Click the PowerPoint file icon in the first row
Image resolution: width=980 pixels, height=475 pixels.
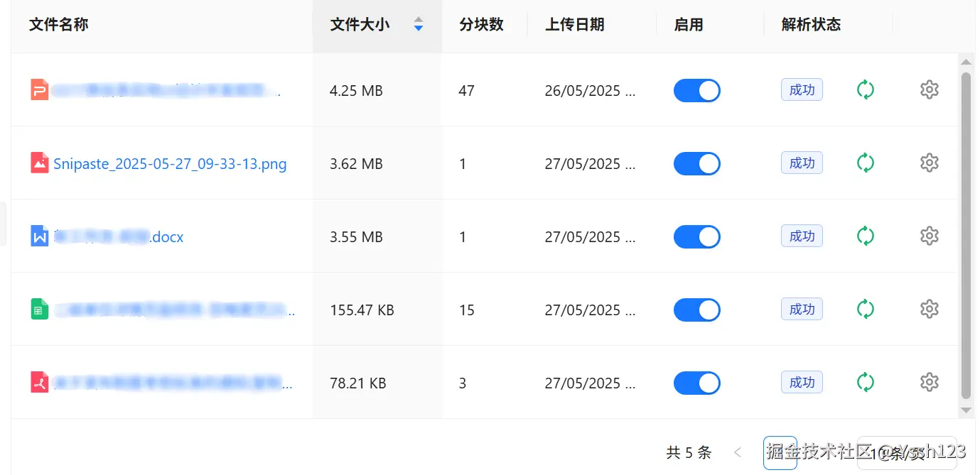(x=41, y=89)
